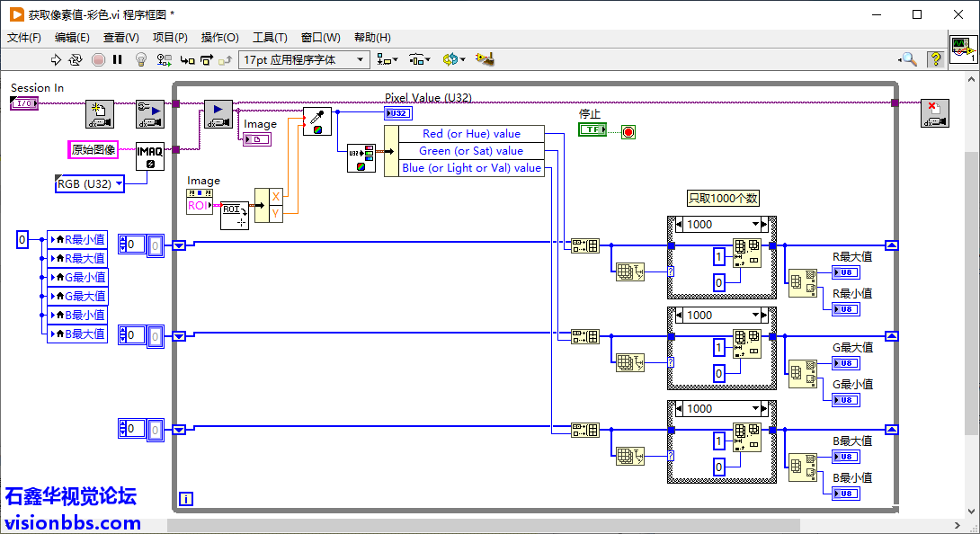Open the 编辑(E) menu

[x=72, y=38]
